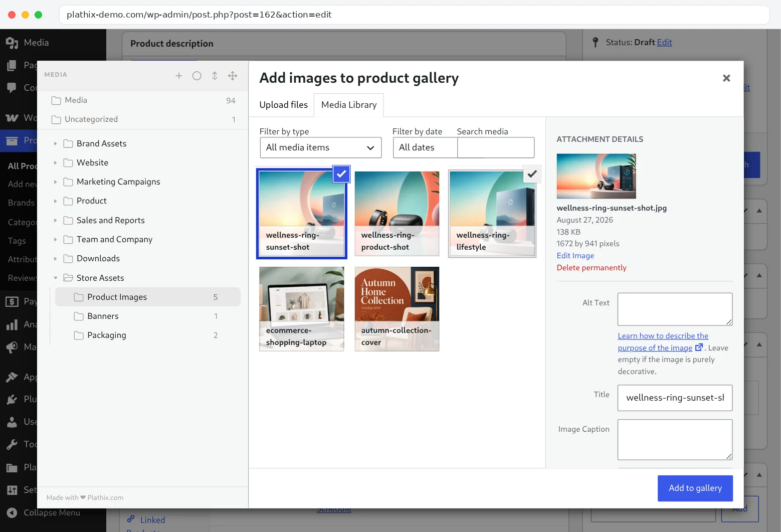Expand the Marketing Campaigns folder arrow

(55, 182)
